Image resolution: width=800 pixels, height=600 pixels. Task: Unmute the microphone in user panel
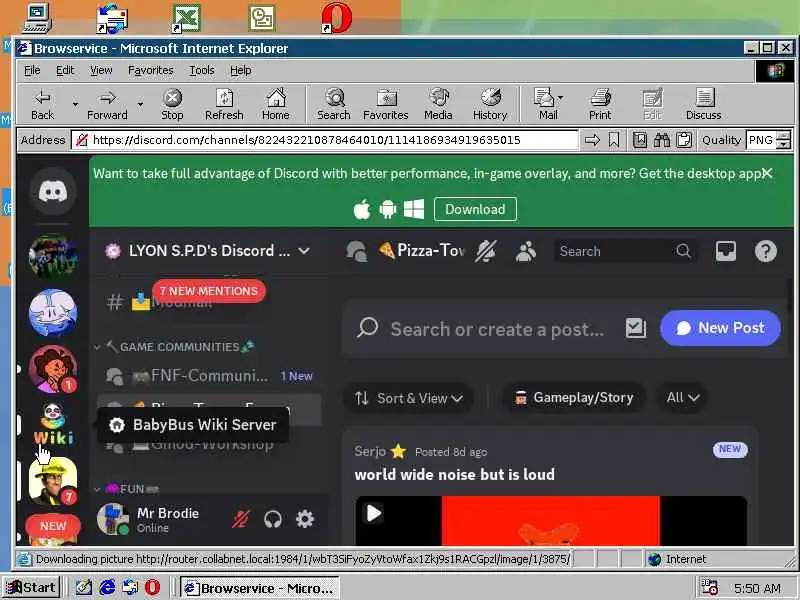pos(241,519)
